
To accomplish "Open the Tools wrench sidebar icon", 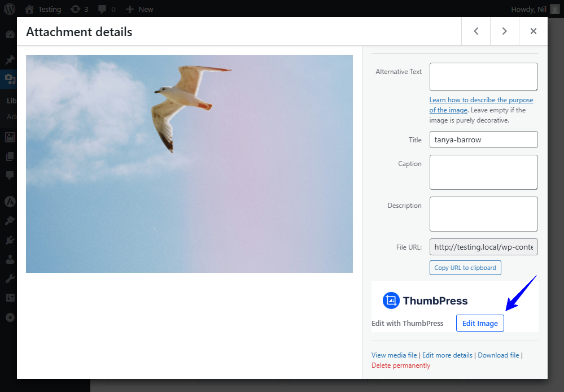I will [x=10, y=278].
